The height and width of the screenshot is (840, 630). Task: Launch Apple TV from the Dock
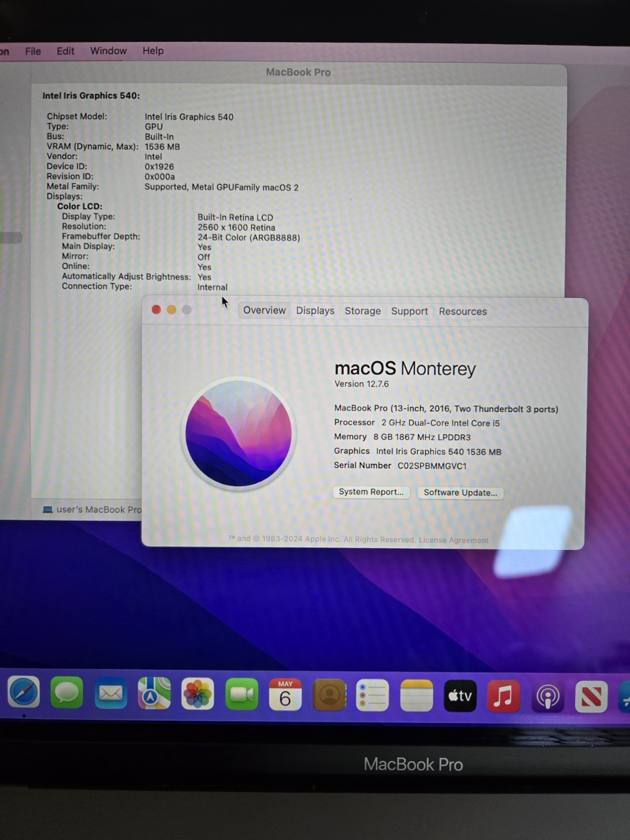click(x=460, y=696)
